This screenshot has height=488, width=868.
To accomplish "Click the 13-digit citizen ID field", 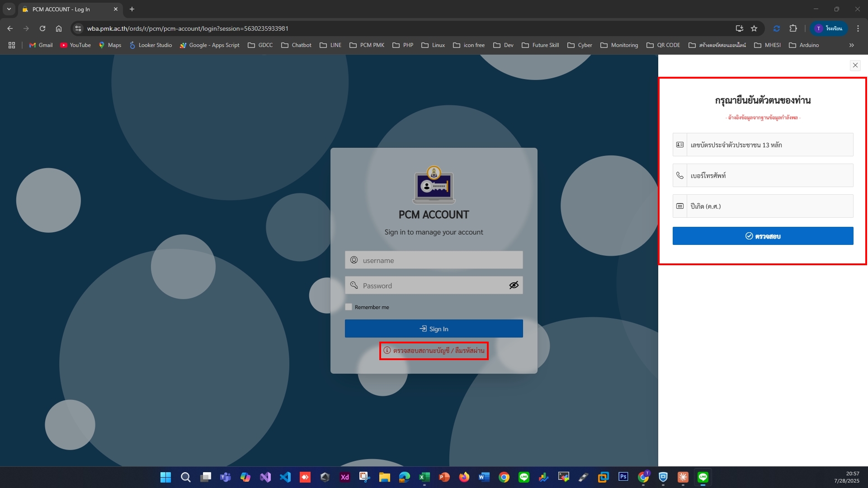I will click(x=769, y=145).
